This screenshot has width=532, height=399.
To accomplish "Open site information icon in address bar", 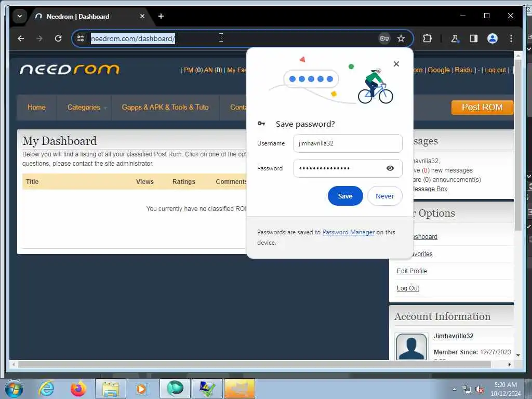I will click(81, 38).
